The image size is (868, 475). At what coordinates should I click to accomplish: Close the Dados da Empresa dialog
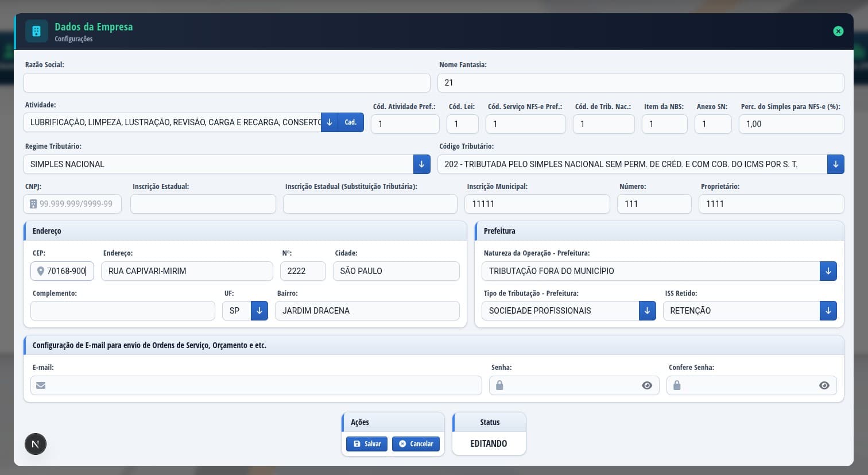pyautogui.click(x=838, y=31)
